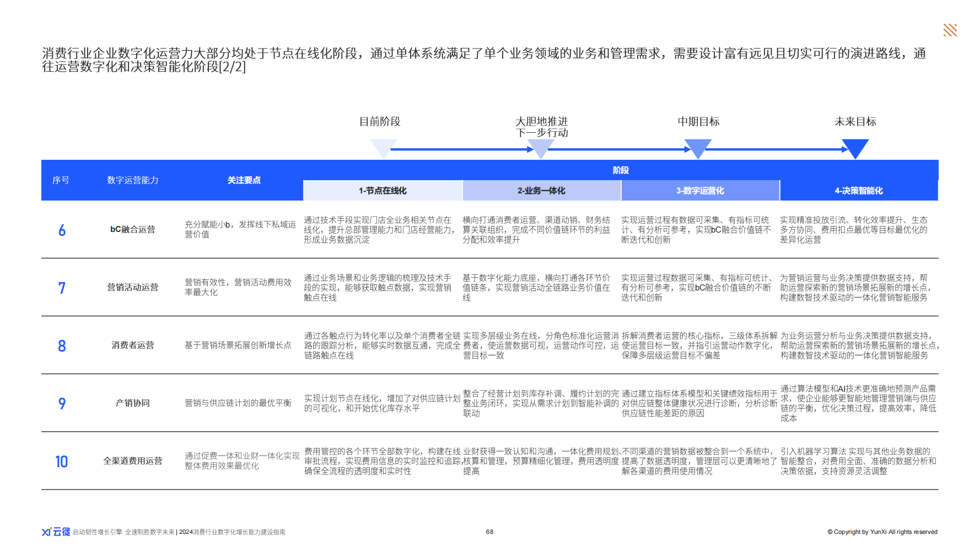Click the bC融合运营 row label

[132, 229]
